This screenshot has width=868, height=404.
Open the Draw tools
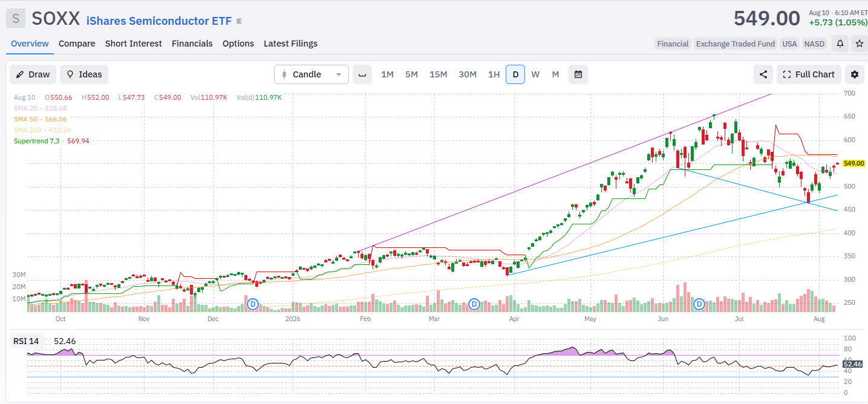pyautogui.click(x=33, y=74)
